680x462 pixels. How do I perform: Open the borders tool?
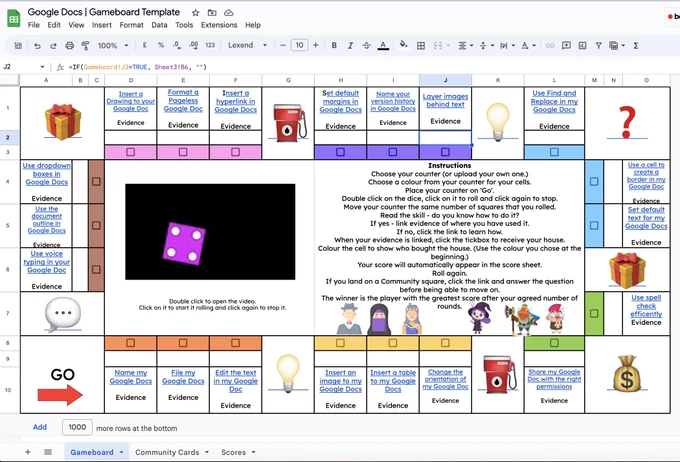(421, 46)
